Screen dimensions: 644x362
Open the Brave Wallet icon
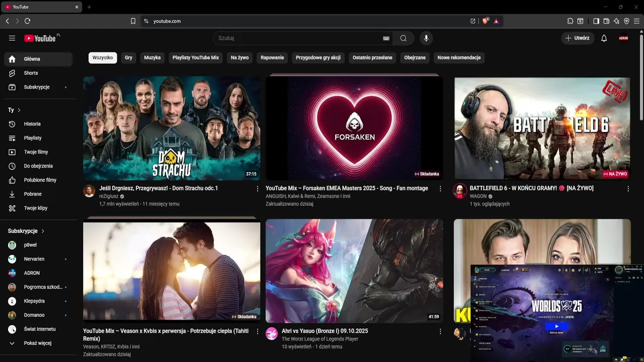coord(606,21)
